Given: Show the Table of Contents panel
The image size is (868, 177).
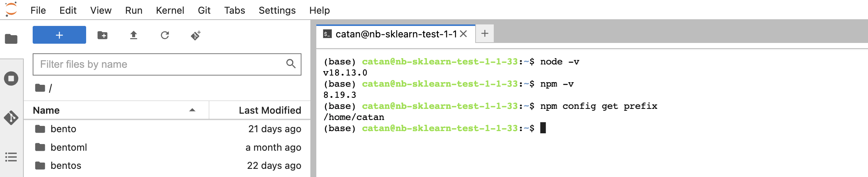Looking at the screenshot, I should pos(11,157).
